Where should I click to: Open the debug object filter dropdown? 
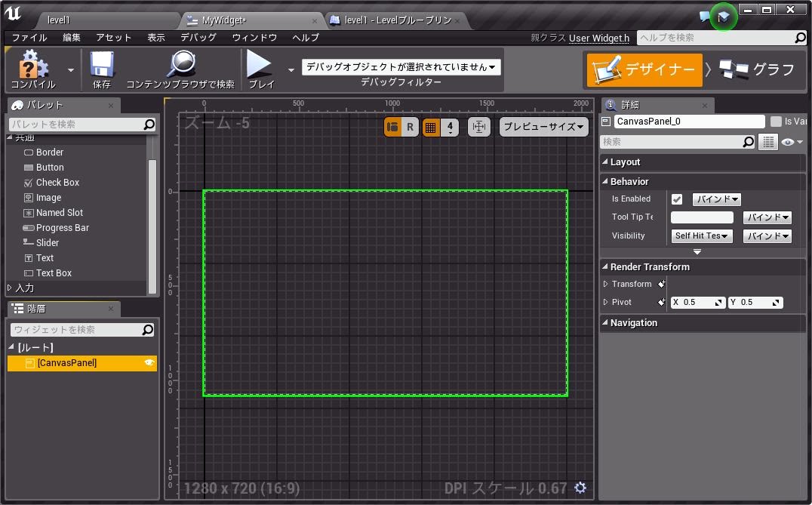coord(401,67)
